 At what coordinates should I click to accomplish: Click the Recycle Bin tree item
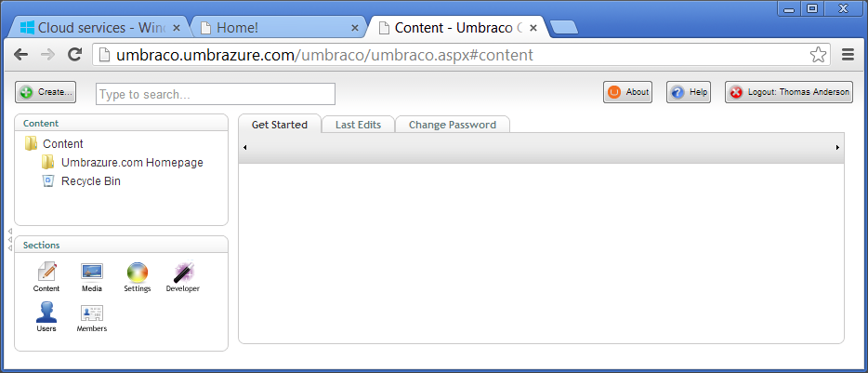90,181
